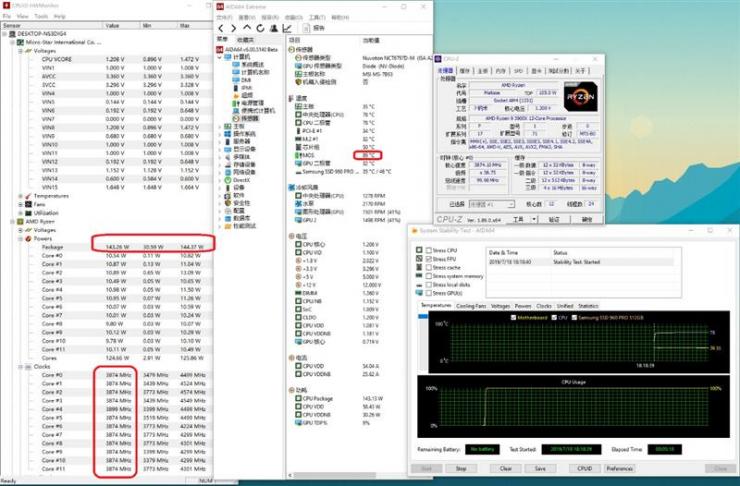Click the AIDA64 back navigation arrow
740x486 pixels.
[221, 28]
